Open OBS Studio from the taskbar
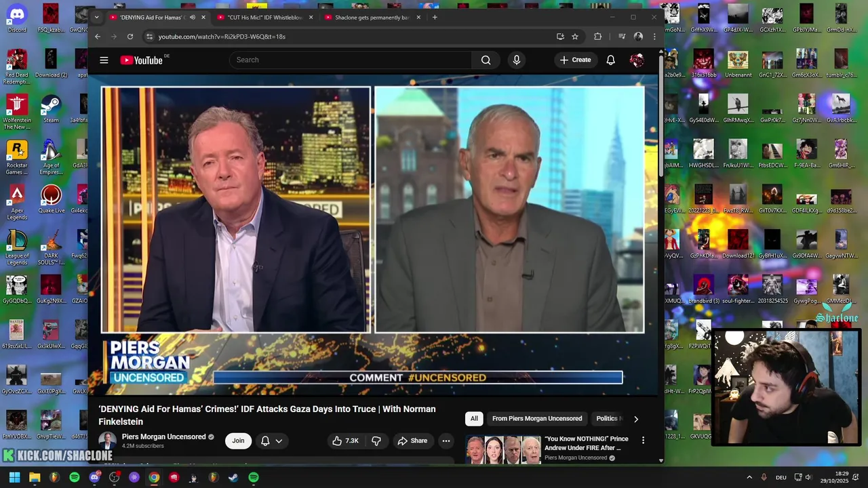The image size is (868, 488). click(115, 477)
